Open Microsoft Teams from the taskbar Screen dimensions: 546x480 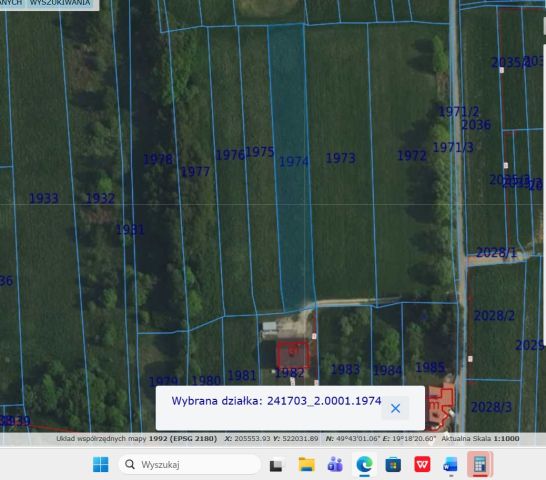(x=335, y=465)
